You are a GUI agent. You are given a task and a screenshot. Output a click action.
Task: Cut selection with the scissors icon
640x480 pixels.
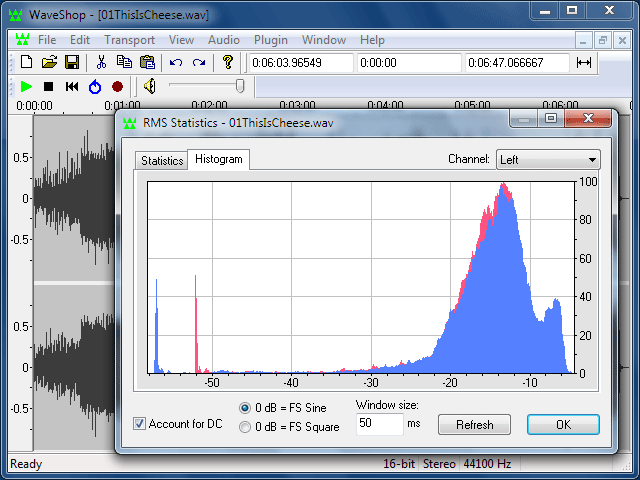click(101, 62)
